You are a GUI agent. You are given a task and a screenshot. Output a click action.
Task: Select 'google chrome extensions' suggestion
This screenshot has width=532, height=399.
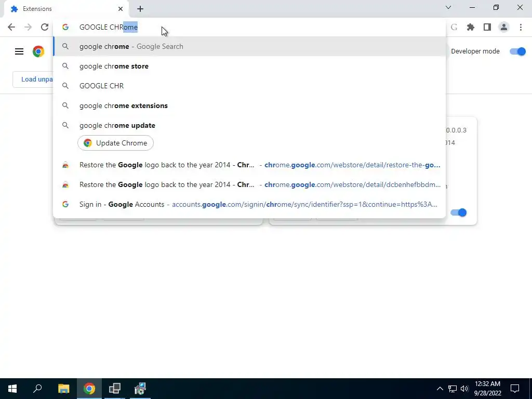click(249, 105)
